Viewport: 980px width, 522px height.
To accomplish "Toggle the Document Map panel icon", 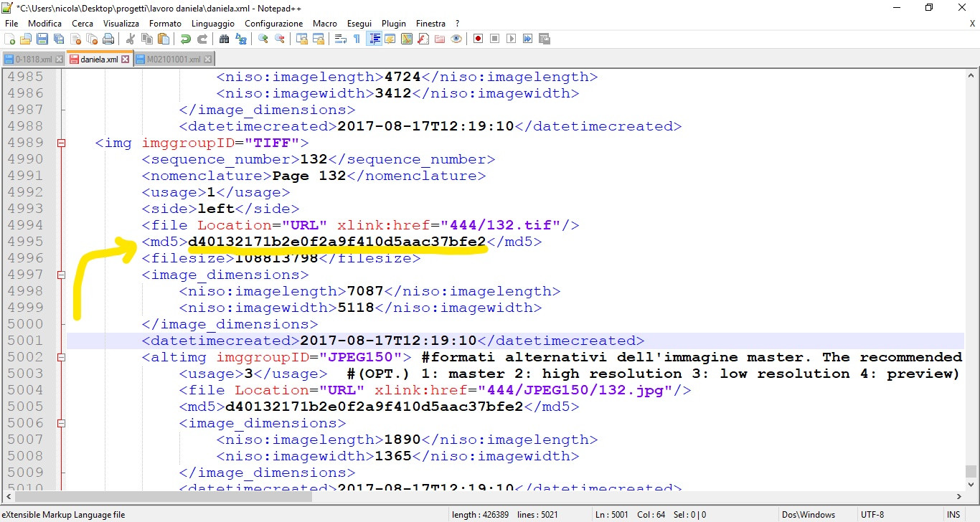I will 407,39.
